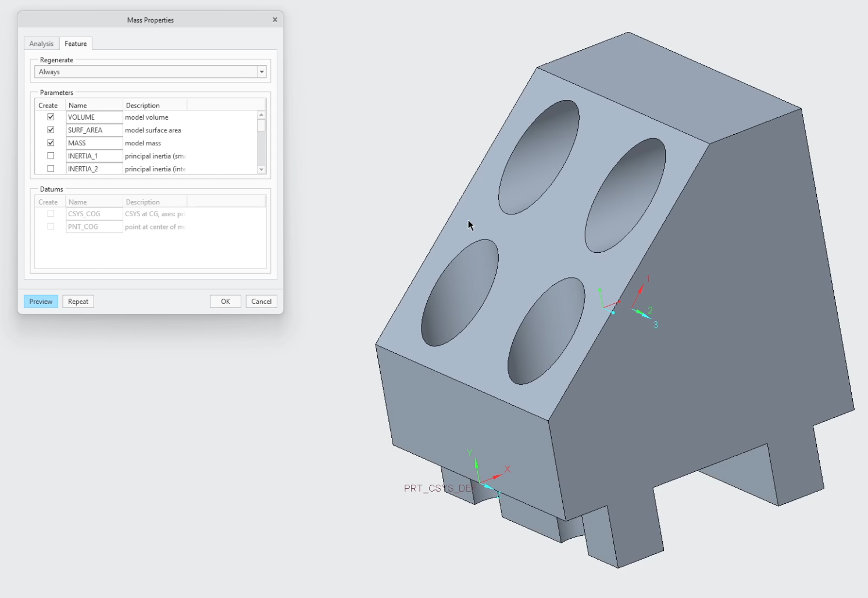Enable the INERTIA_2 parameter checkbox
The image size is (868, 598).
[x=51, y=169]
